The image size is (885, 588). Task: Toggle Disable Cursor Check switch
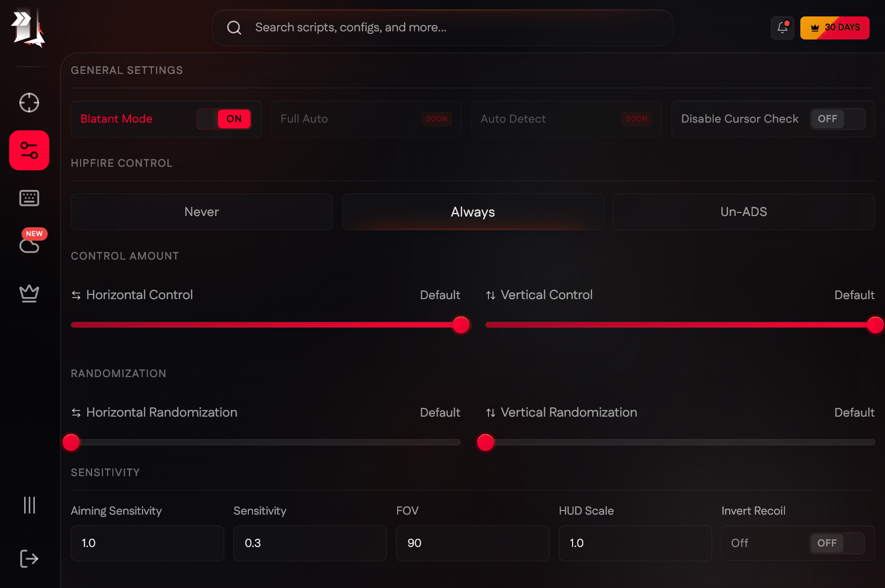point(837,119)
